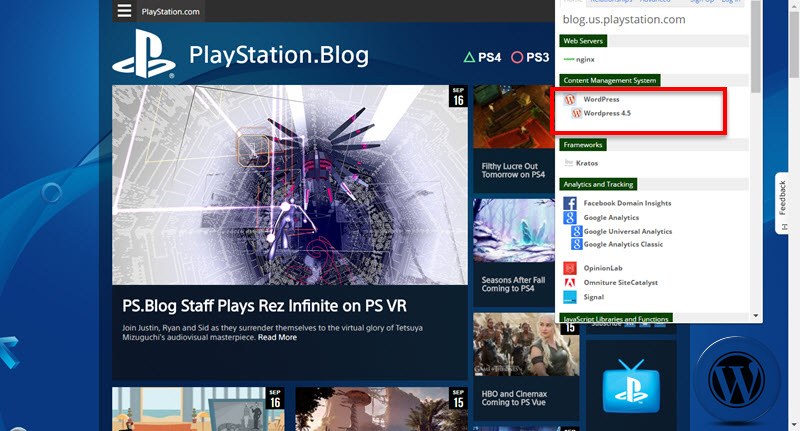
Task: Open the Rez Infinite featured image
Action: [290, 185]
